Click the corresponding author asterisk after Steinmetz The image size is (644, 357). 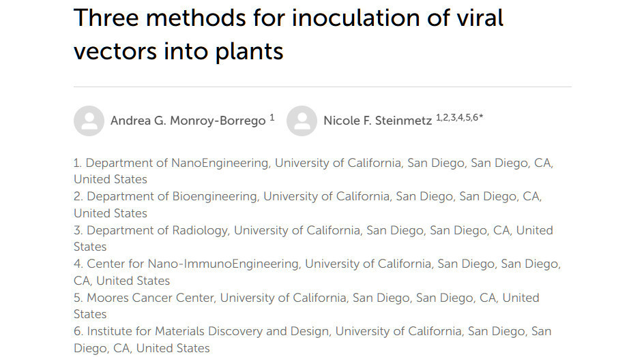point(481,117)
